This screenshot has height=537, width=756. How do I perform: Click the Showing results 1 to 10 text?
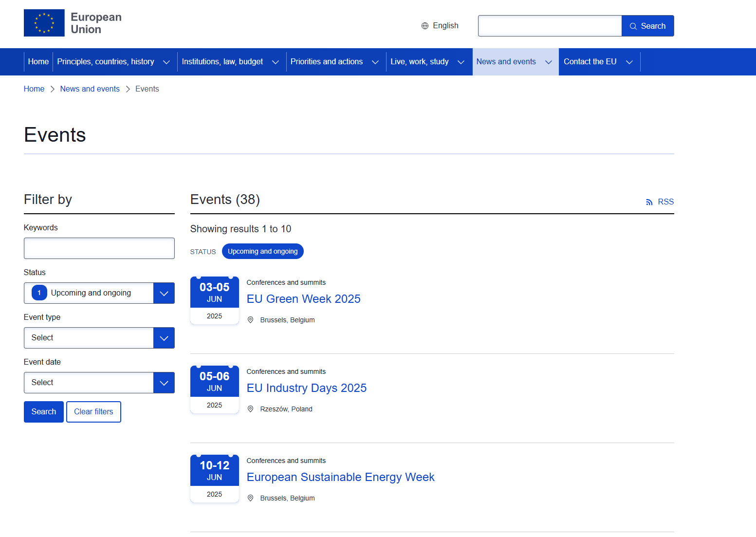pos(241,229)
